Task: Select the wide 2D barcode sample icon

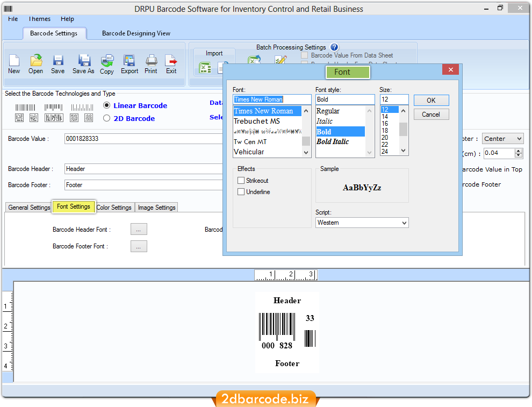Action: coord(54,118)
